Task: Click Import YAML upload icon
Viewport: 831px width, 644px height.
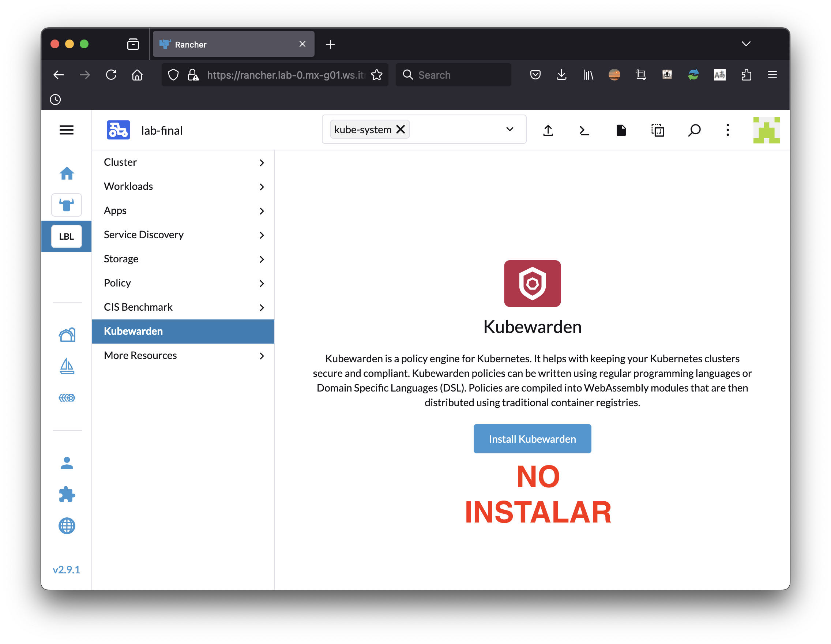Action: click(548, 130)
